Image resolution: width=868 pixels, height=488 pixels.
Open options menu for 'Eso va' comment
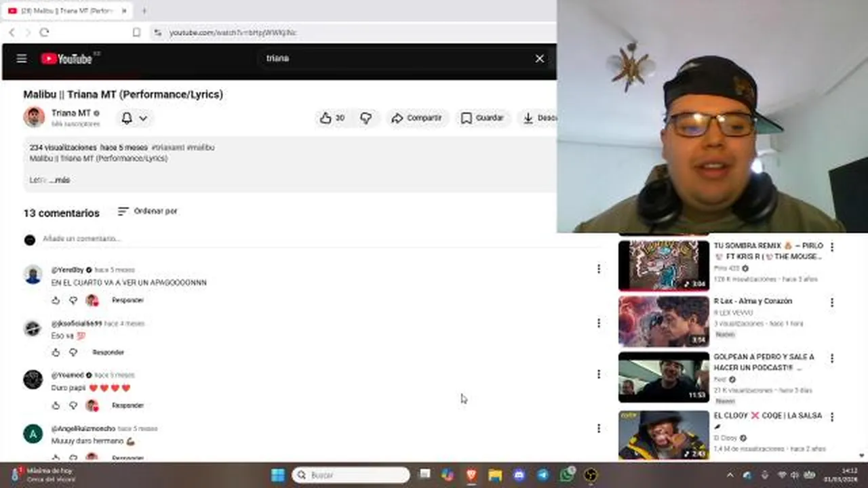click(598, 323)
